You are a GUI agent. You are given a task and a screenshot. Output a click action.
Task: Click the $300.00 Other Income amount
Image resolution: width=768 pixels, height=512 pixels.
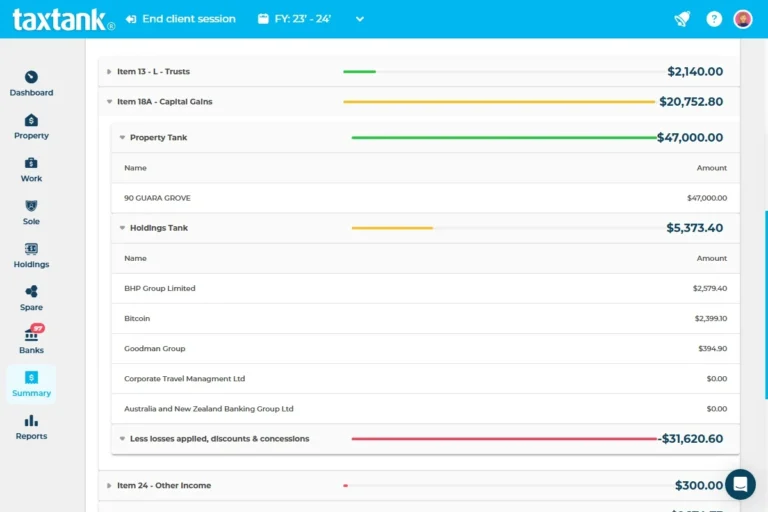point(699,486)
